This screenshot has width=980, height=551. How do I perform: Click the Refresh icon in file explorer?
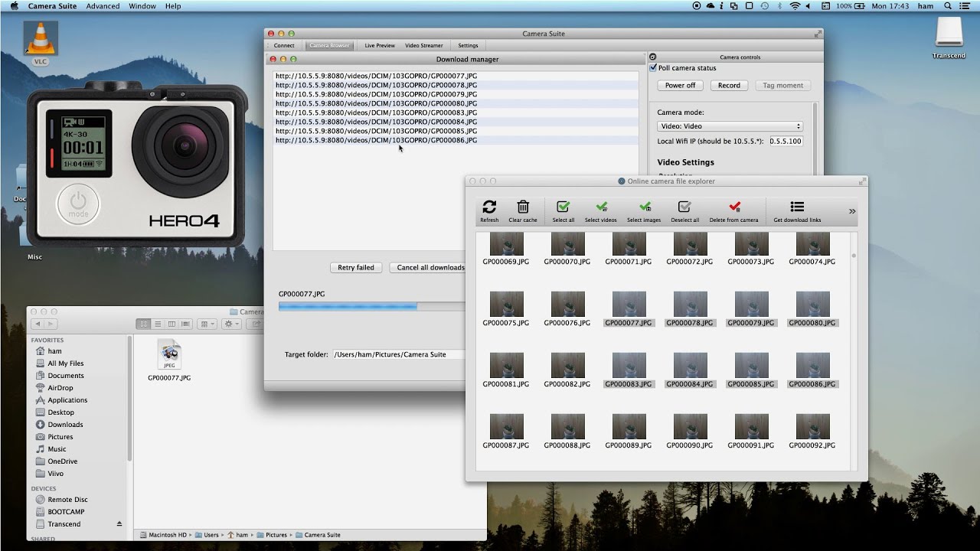pos(489,207)
